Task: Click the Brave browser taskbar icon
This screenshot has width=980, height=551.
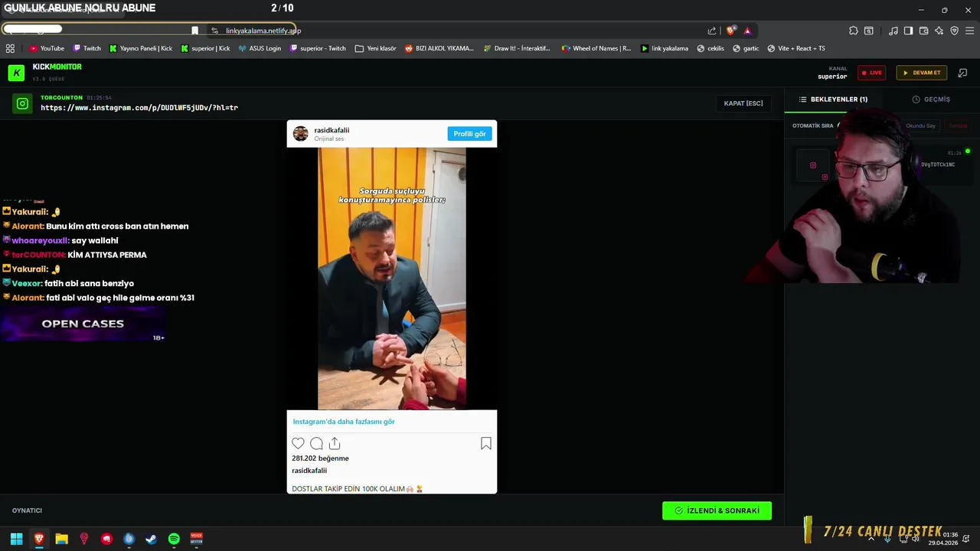Action: pyautogui.click(x=39, y=539)
